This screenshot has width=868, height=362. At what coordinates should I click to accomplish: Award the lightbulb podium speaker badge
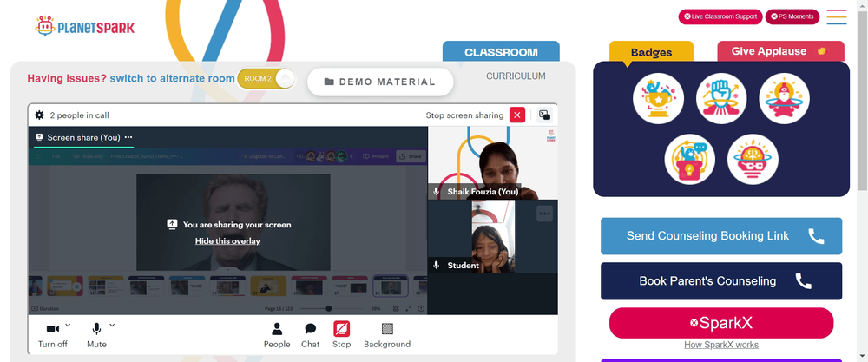pos(690,160)
